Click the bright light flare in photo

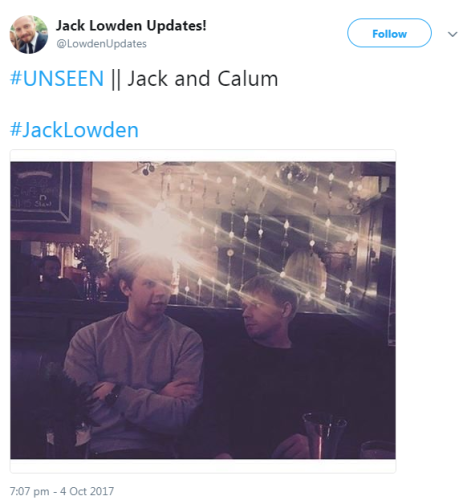click(x=159, y=233)
